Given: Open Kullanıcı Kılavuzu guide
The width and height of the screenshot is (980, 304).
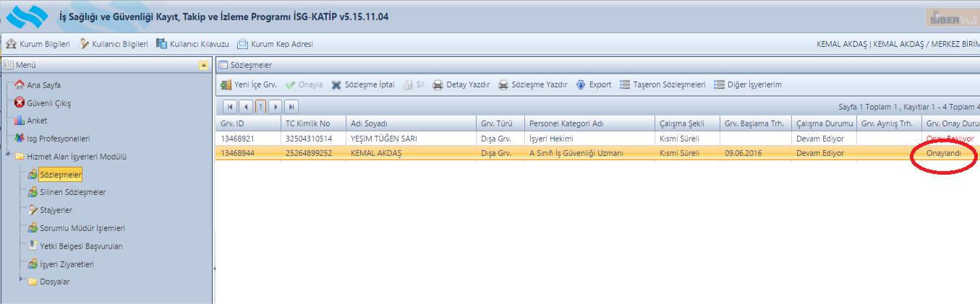Looking at the screenshot, I should [x=192, y=44].
